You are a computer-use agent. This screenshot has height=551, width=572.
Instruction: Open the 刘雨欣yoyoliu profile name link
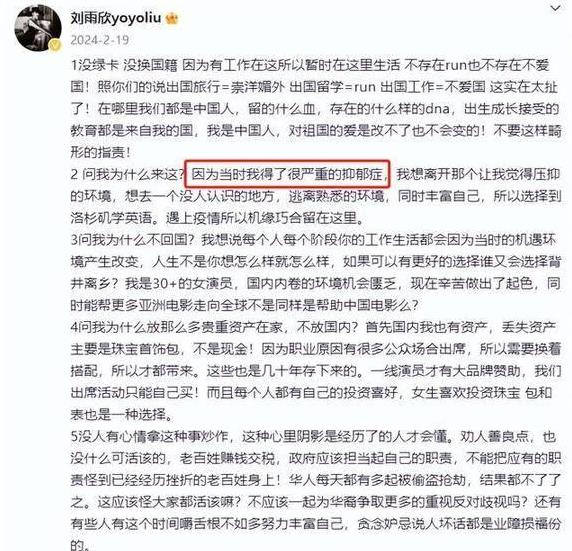116,18
